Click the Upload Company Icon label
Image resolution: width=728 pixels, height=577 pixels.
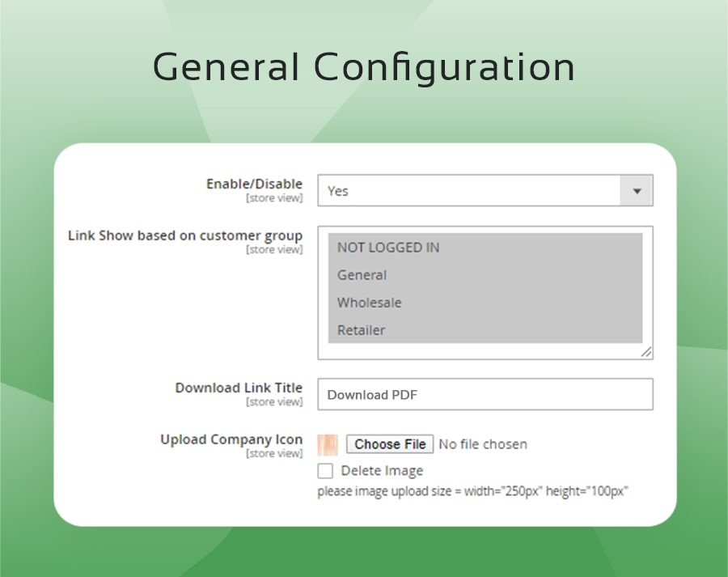click(x=231, y=439)
